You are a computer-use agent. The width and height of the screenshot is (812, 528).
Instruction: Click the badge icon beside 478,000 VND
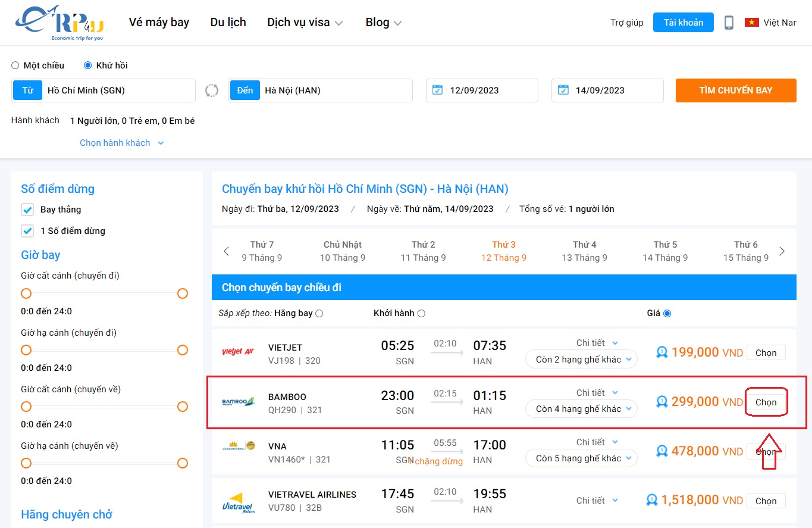pyautogui.click(x=661, y=451)
